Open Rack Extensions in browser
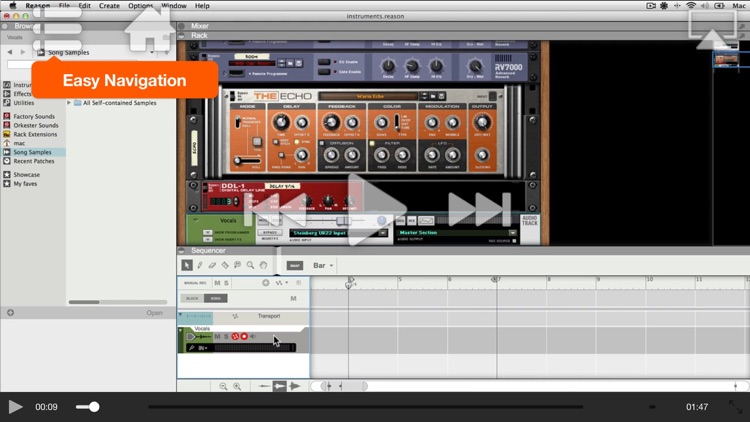Screen dimensions: 750x422 pos(33,134)
